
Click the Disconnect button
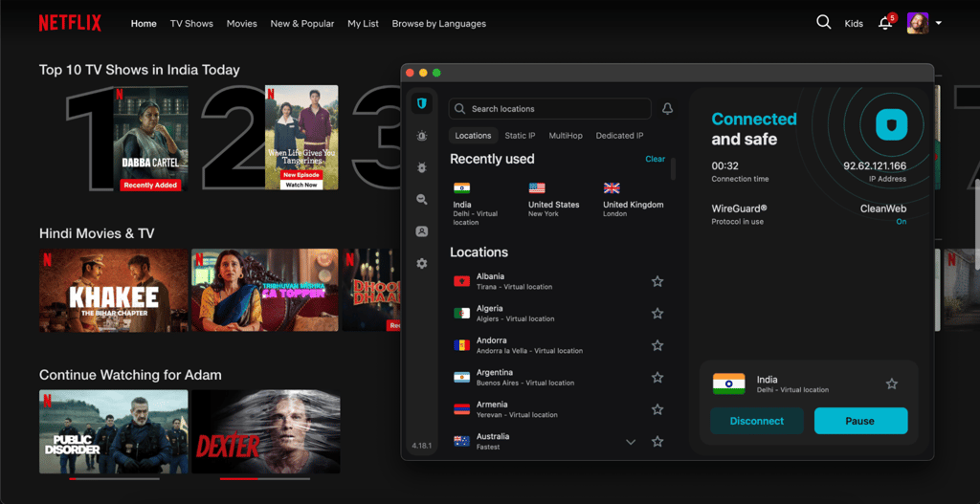click(757, 421)
